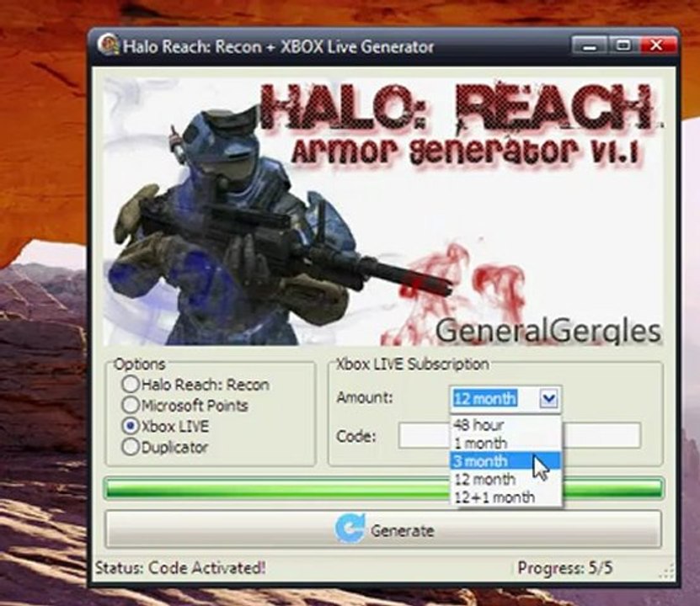Choose 3 month from the dropdown list
This screenshot has width=700, height=606.
point(505,461)
